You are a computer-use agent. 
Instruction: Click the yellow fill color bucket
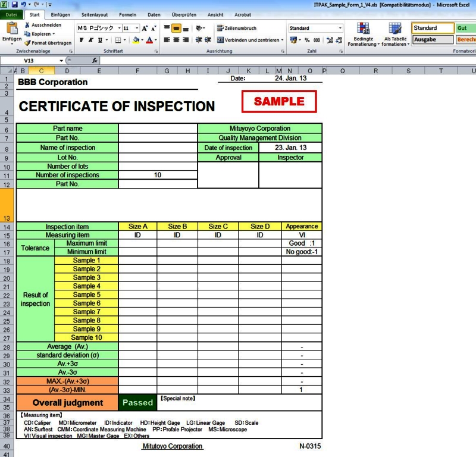(136, 40)
